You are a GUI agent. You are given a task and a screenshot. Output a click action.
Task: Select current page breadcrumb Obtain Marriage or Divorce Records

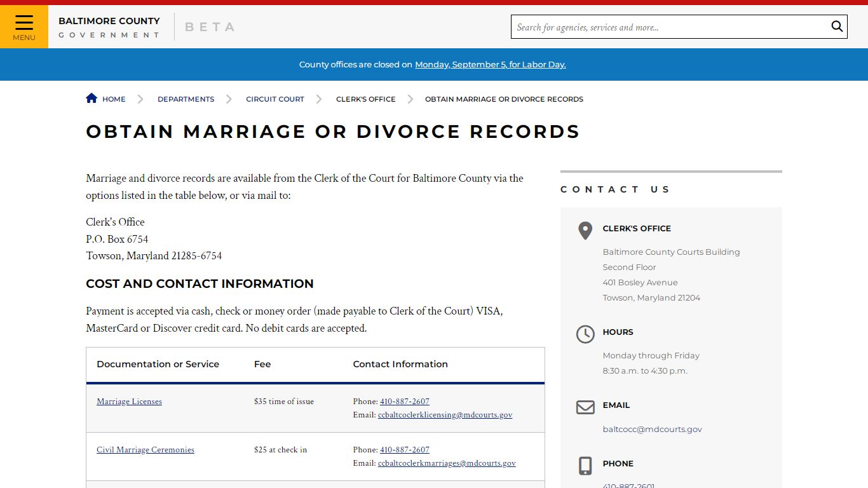pyautogui.click(x=504, y=99)
